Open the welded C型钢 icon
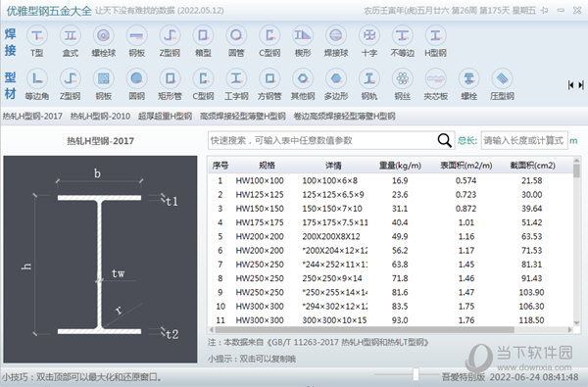This screenshot has width=588, height=387. pos(269,36)
